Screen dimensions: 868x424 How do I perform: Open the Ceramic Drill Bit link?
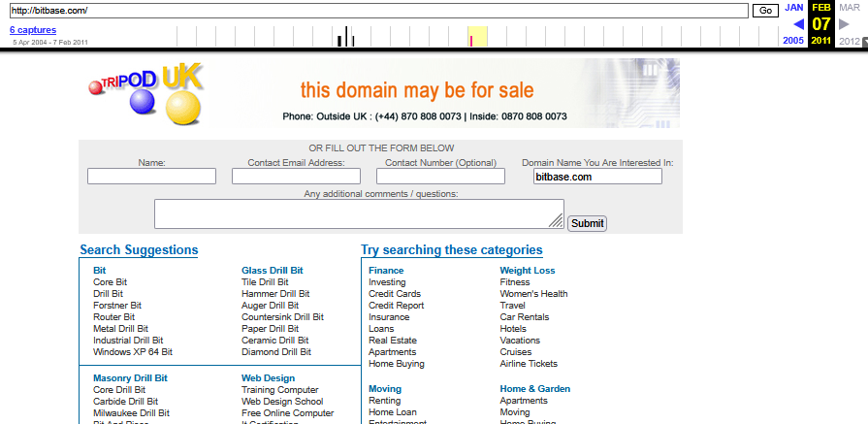click(275, 341)
